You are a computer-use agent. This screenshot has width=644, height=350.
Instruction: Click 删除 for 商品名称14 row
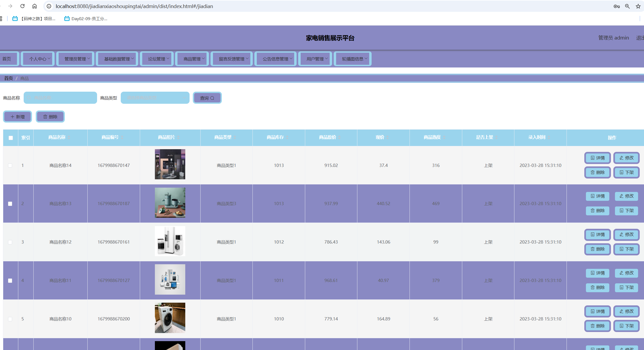(597, 172)
